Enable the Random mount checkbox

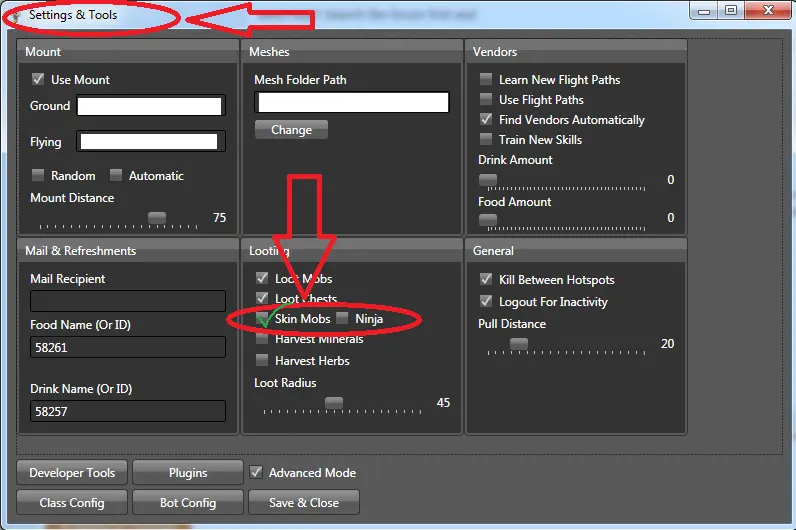click(38, 175)
